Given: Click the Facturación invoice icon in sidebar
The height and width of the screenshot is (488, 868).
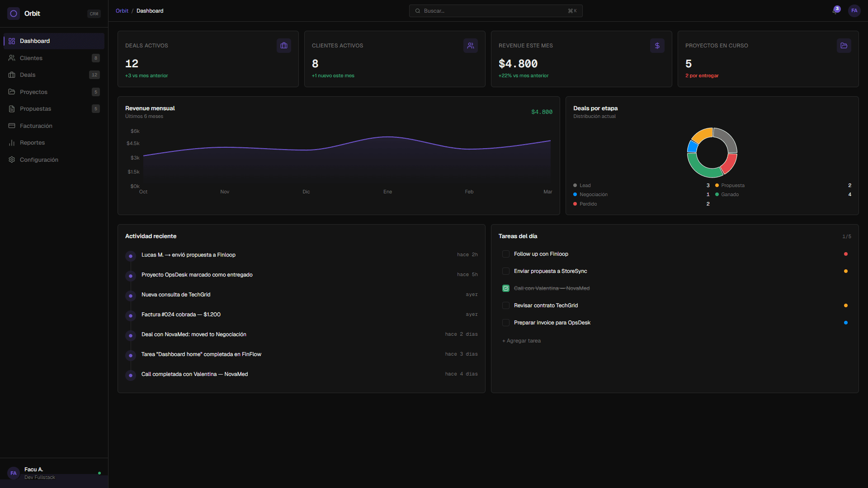Looking at the screenshot, I should pyautogui.click(x=12, y=126).
